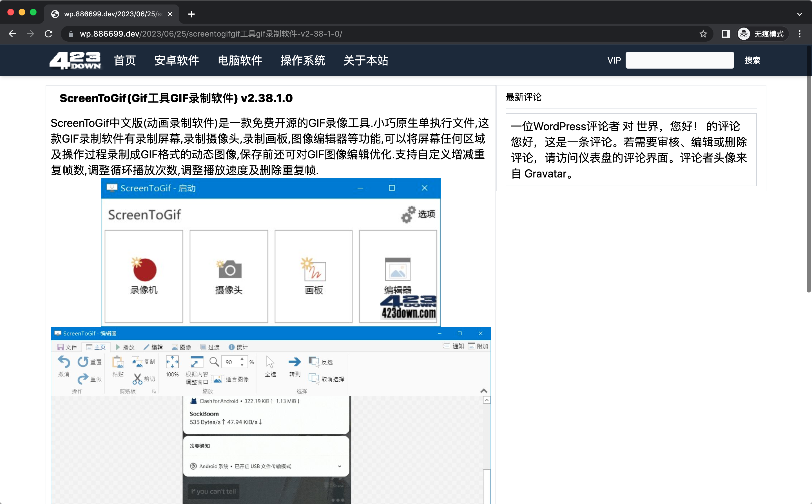
Task: Click the ScreenToGif launcher screenshot image
Action: coord(271,252)
